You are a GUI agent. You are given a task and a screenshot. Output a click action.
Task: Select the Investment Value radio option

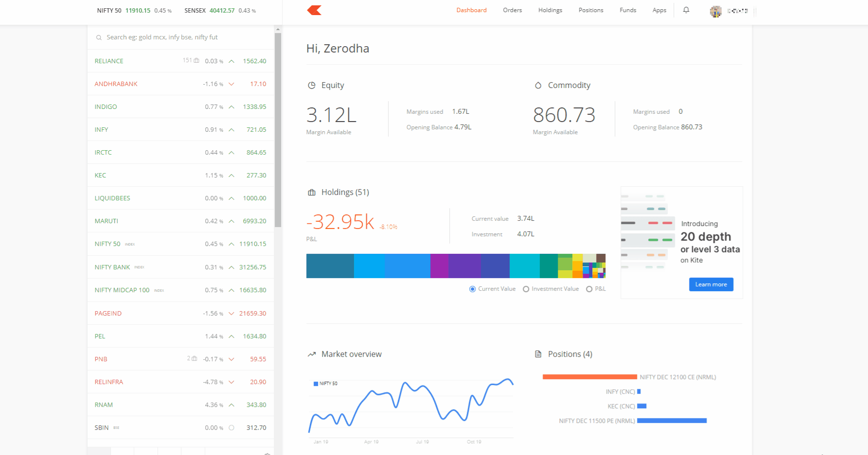(526, 289)
